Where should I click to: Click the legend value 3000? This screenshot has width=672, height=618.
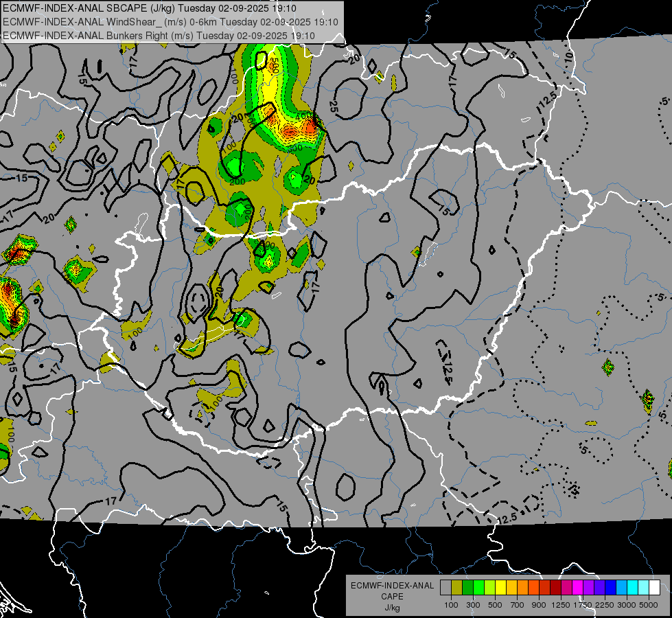[x=627, y=605]
